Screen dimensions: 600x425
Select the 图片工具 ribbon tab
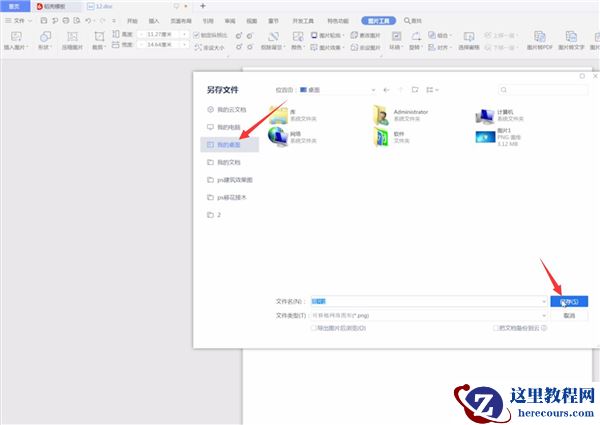point(378,21)
